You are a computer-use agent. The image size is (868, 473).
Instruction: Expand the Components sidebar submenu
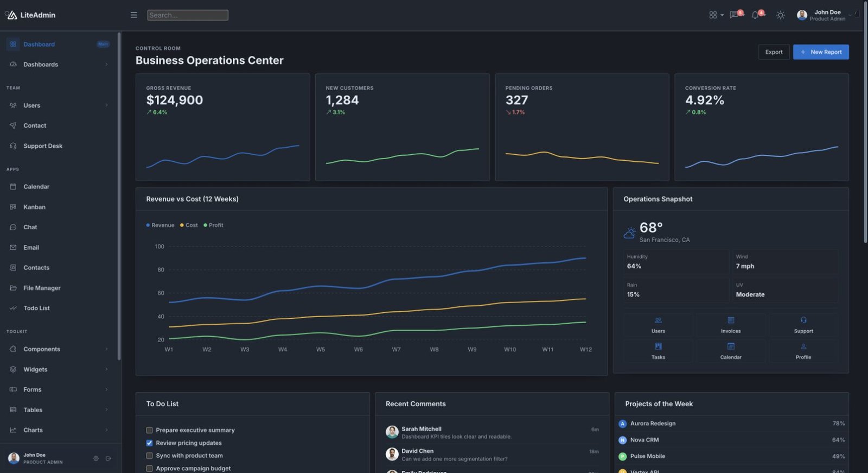tap(60, 349)
